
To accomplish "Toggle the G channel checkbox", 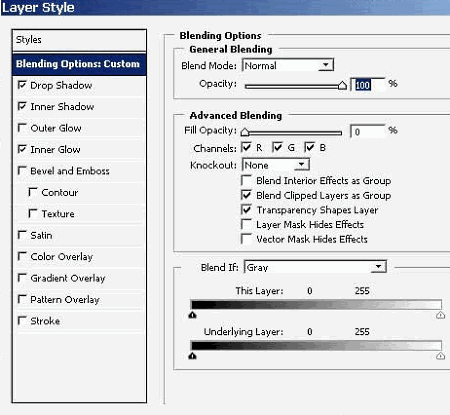I will click(277, 147).
